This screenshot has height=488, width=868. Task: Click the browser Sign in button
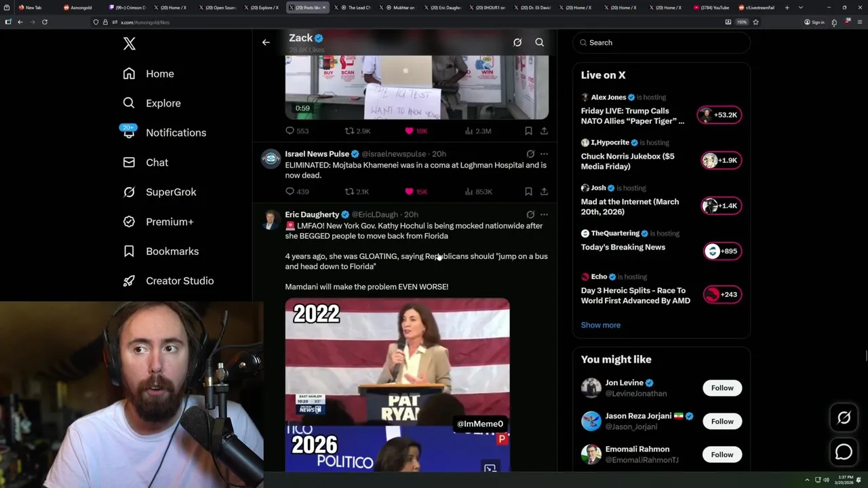click(814, 22)
